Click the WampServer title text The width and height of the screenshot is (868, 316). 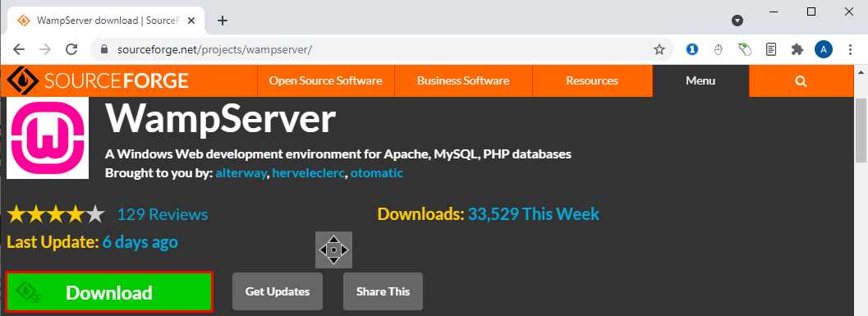220,118
